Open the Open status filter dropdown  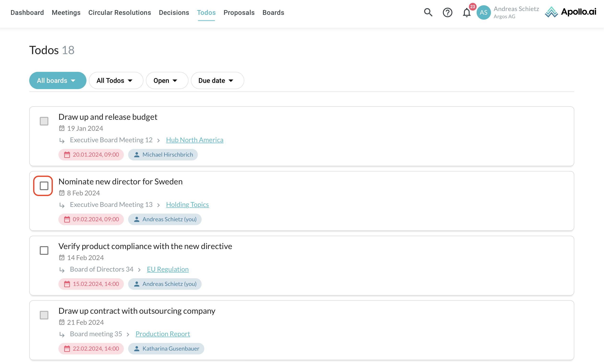point(167,80)
